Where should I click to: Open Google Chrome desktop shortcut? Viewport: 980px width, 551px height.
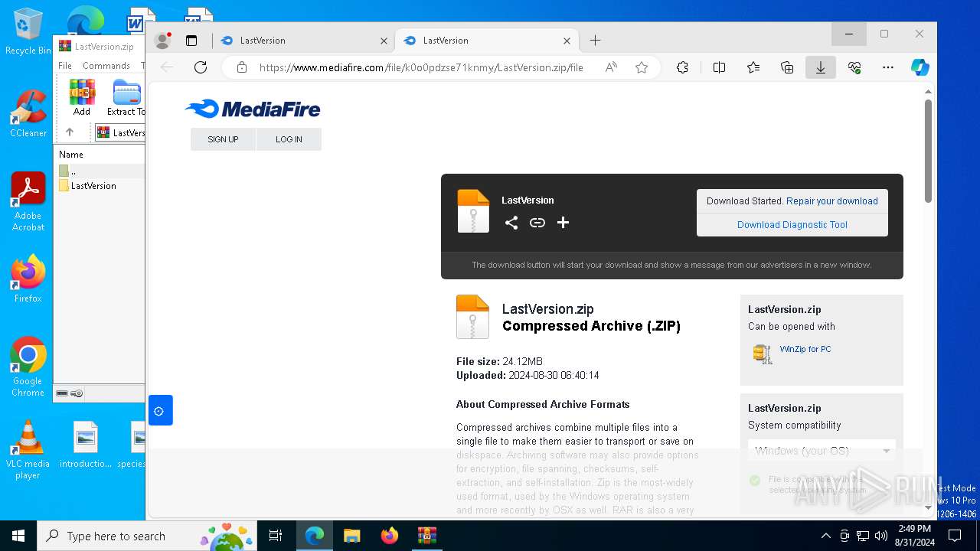click(x=28, y=367)
